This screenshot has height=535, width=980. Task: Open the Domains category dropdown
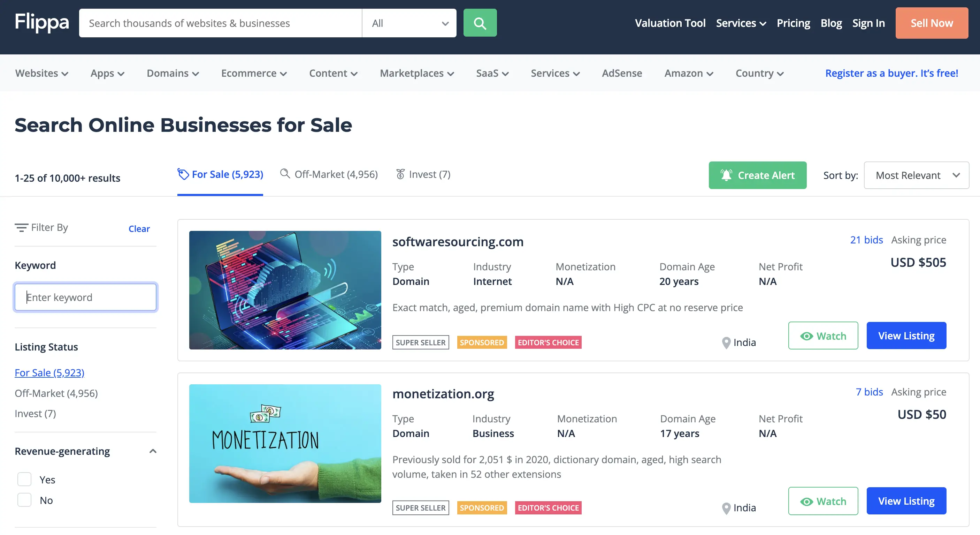pyautogui.click(x=173, y=73)
